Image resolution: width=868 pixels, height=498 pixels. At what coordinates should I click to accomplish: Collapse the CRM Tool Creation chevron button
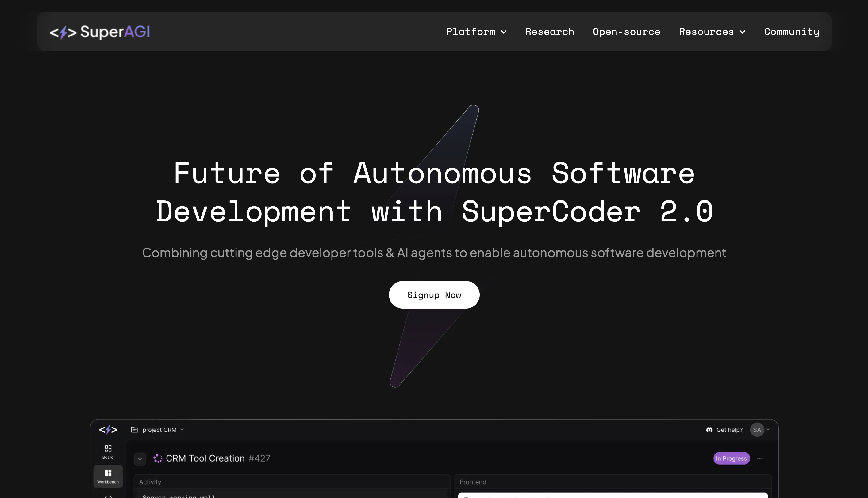click(x=140, y=459)
